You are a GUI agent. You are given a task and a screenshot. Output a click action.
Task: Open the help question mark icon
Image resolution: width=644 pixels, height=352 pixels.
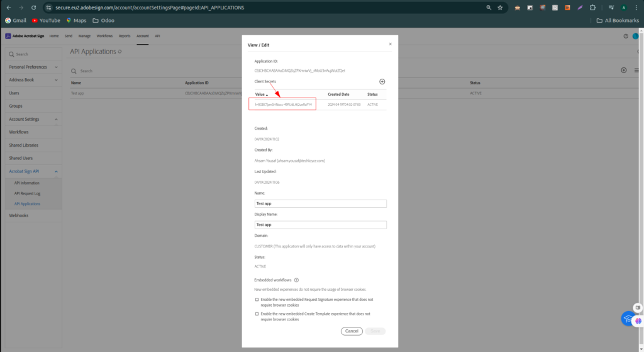pos(626,36)
